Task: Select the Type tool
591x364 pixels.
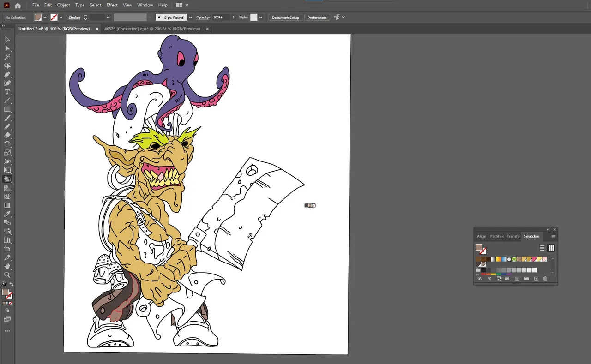Action: pyautogui.click(x=7, y=92)
